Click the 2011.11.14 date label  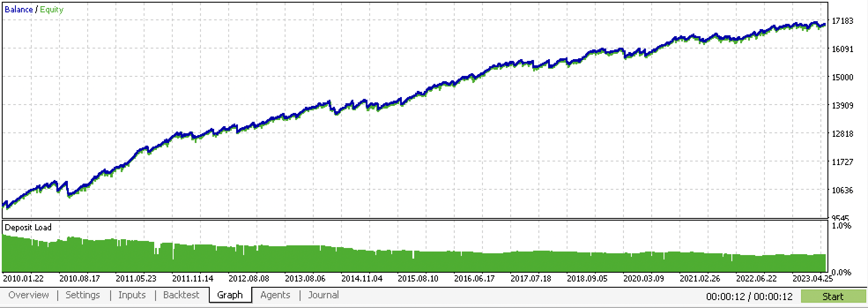pyautogui.click(x=192, y=279)
